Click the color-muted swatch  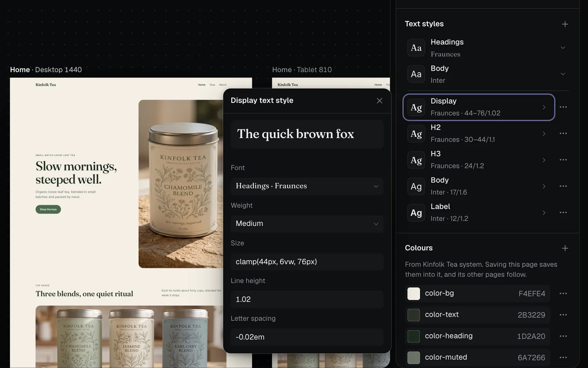(x=413, y=358)
